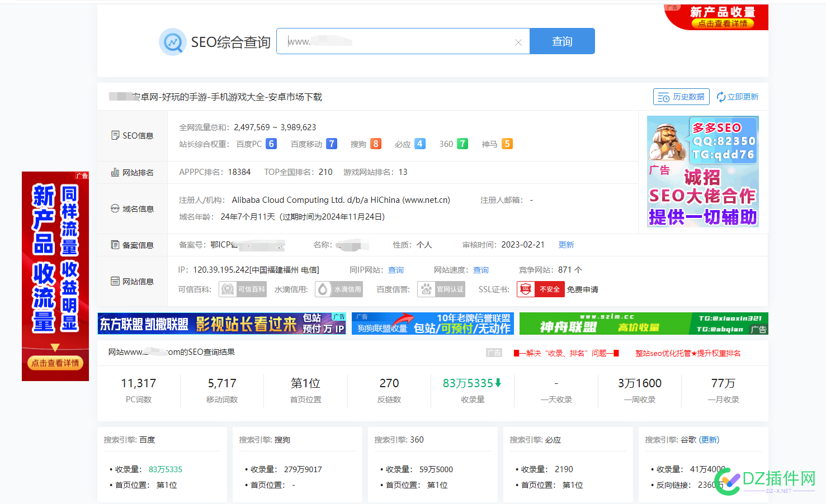The width and height of the screenshot is (826, 504).
Task: Click the 竞争网站 871 个 value
Action: (x=570, y=270)
